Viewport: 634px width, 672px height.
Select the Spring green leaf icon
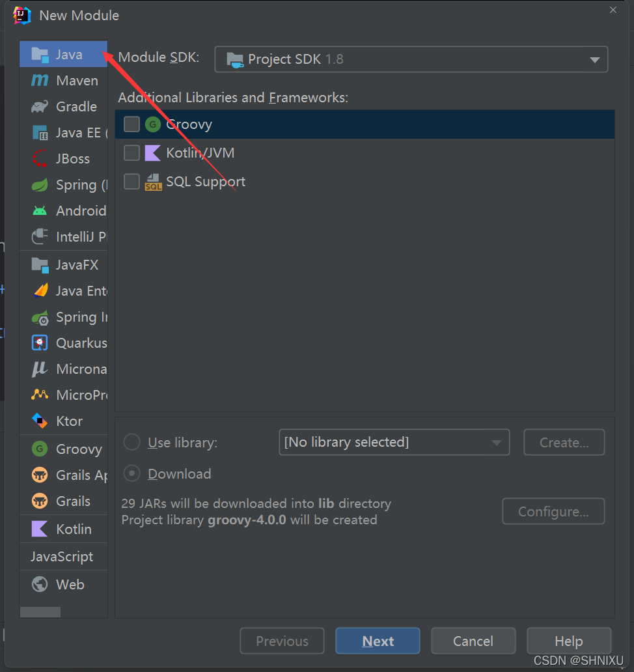coord(40,185)
